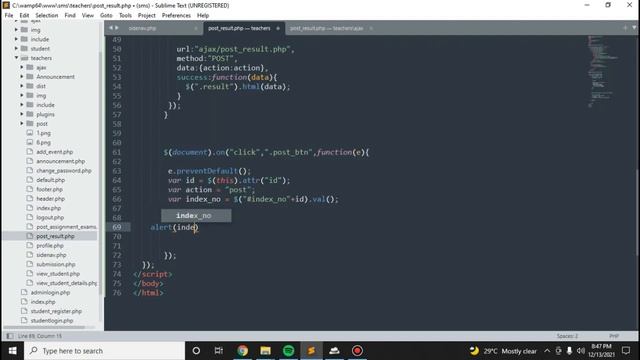Expand the include folder under sms
Image resolution: width=640 pixels, height=360 pixels.
pyautogui.click(x=16, y=39)
